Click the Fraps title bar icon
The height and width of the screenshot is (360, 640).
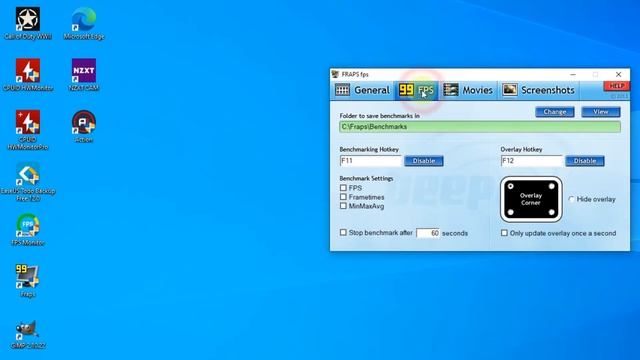click(x=335, y=74)
